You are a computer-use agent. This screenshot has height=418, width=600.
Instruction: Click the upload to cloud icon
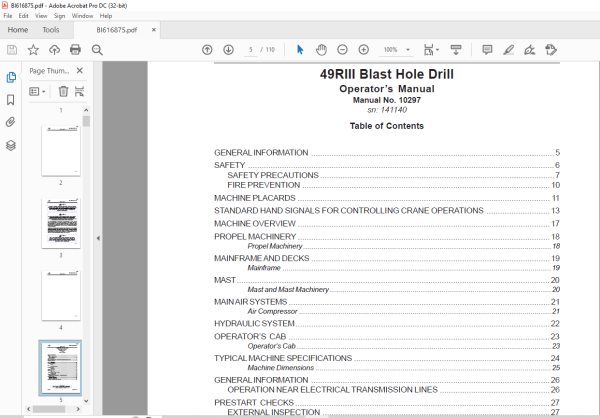[54, 50]
